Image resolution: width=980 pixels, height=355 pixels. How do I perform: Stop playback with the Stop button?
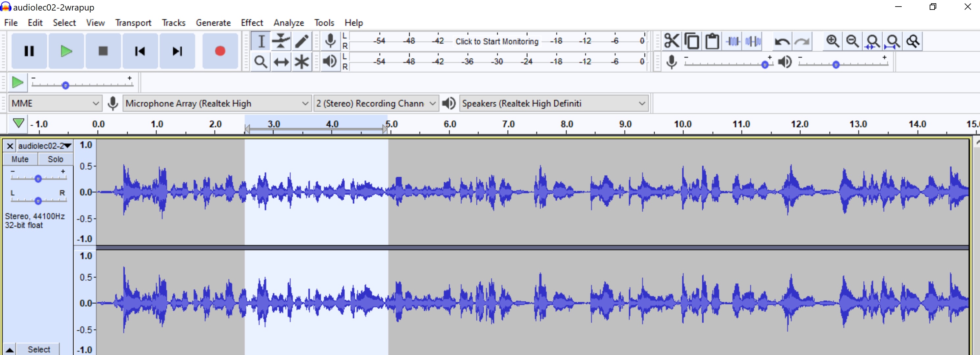[x=103, y=51]
